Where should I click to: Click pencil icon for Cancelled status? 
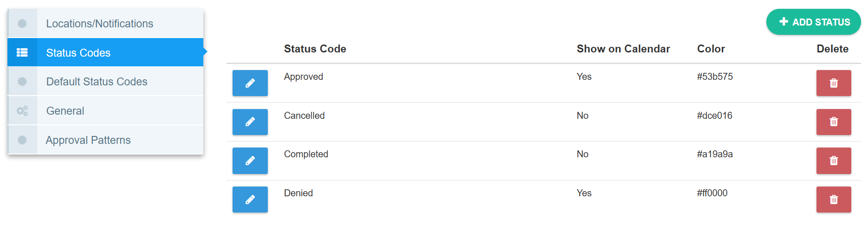coord(250,122)
